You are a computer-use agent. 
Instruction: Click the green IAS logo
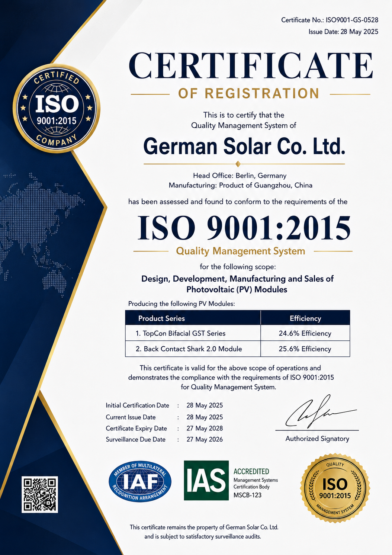206,480
